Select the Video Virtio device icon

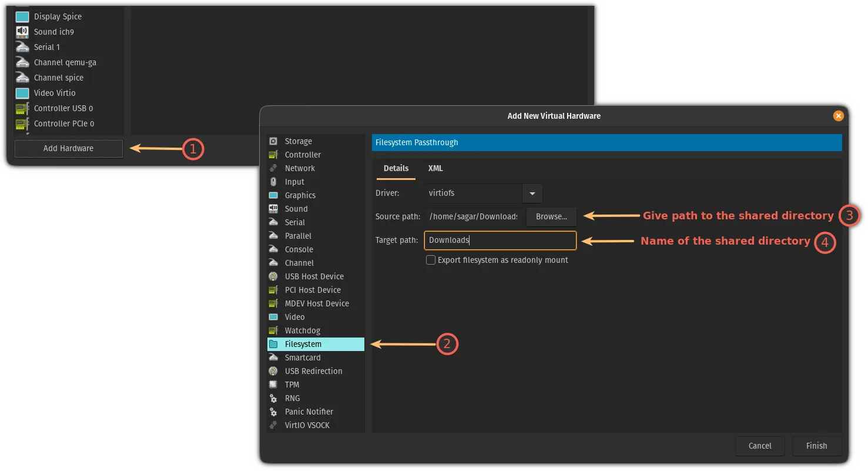(x=22, y=93)
